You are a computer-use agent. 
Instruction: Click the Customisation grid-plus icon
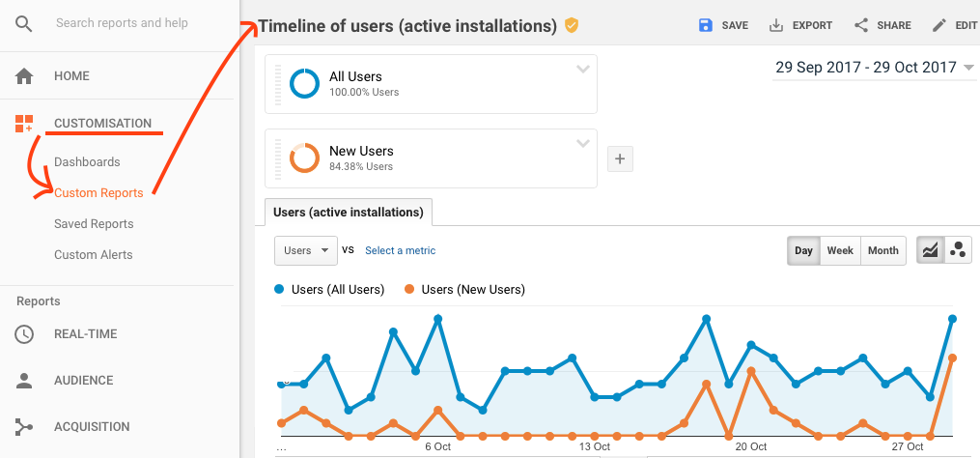[x=24, y=124]
